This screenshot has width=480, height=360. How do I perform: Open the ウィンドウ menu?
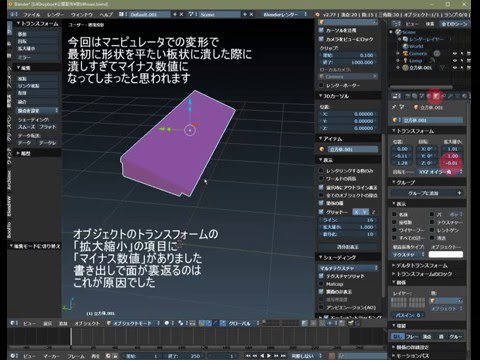(x=82, y=15)
